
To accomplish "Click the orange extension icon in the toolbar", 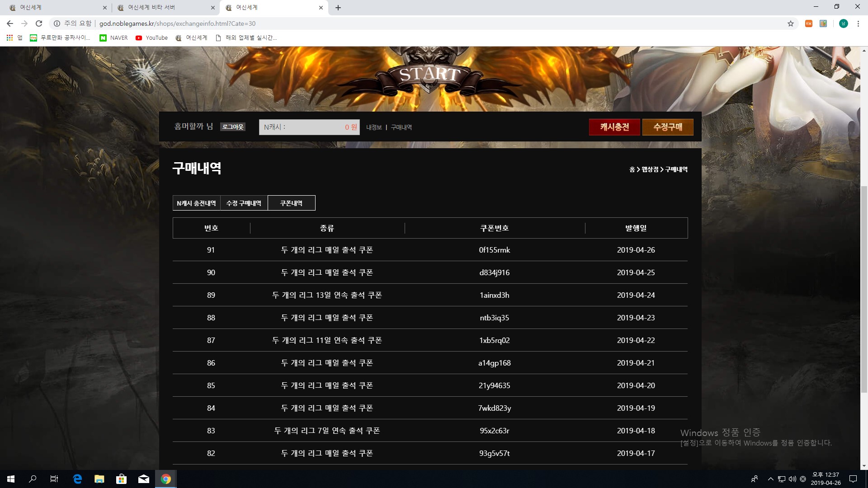I will coord(809,23).
